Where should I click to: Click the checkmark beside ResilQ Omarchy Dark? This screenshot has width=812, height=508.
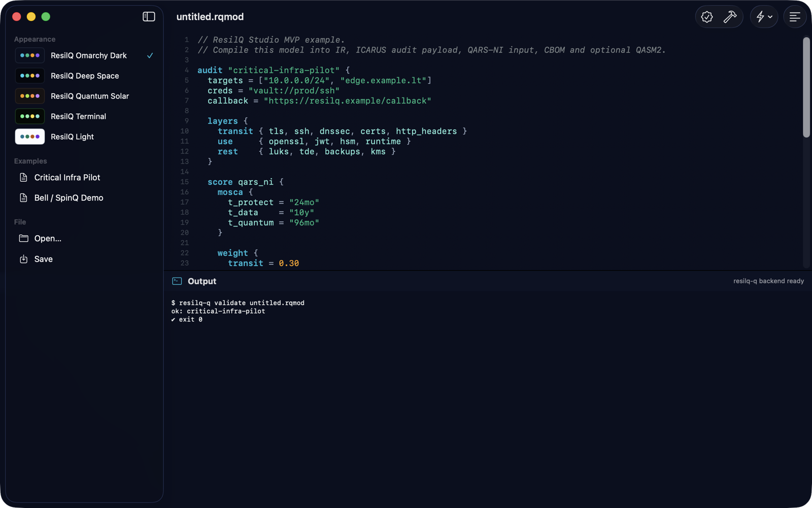coord(150,55)
